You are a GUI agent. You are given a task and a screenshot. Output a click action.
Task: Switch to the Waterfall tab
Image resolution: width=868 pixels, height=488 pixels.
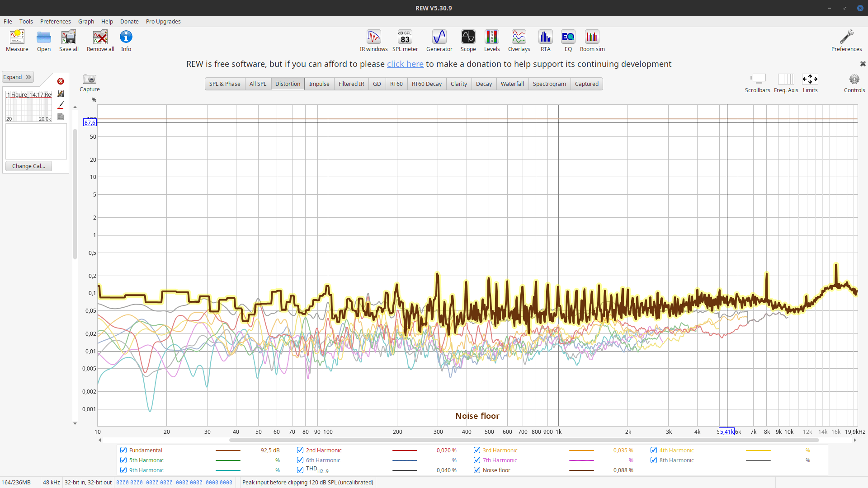pyautogui.click(x=512, y=84)
